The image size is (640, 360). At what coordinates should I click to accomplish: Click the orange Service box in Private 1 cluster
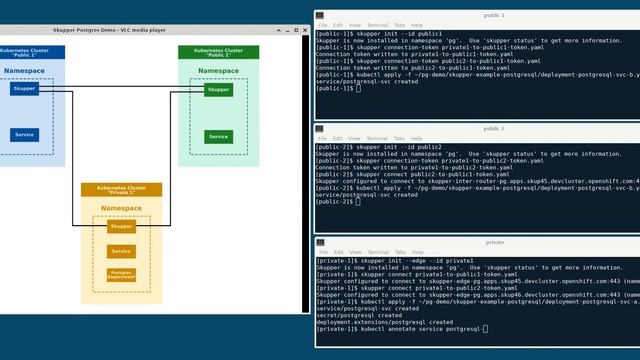(x=121, y=251)
